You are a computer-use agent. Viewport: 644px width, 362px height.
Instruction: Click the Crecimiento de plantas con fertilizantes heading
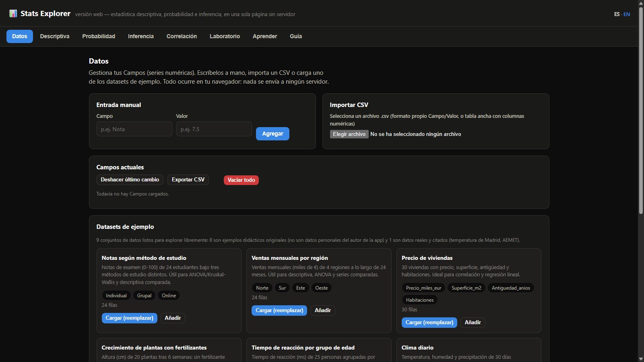154,348
